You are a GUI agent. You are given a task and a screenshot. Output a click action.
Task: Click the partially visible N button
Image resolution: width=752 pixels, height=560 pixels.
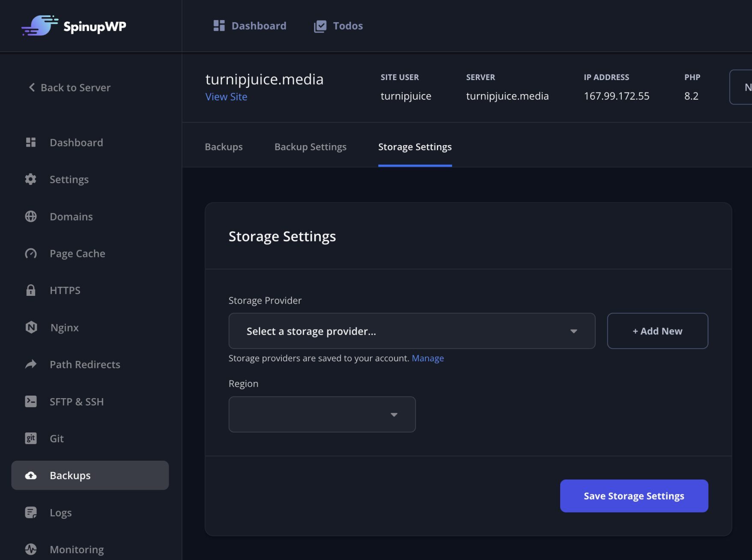point(742,87)
